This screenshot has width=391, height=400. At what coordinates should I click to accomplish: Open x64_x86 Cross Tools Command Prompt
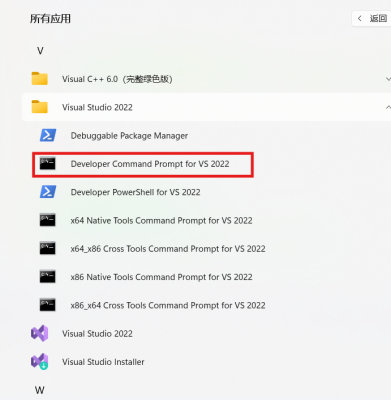point(168,249)
